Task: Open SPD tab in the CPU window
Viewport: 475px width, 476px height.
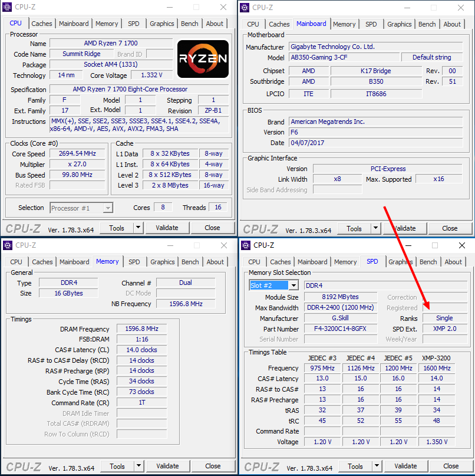Action: 133,24
